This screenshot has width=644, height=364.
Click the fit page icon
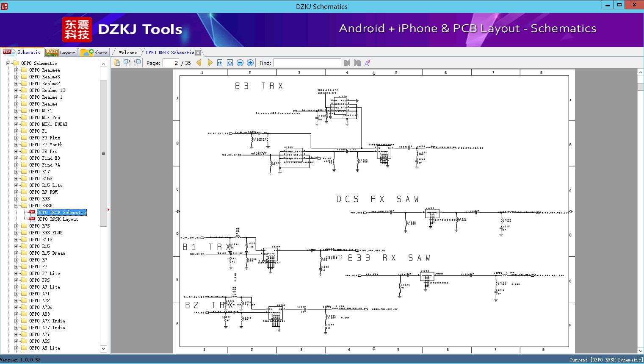230,63
